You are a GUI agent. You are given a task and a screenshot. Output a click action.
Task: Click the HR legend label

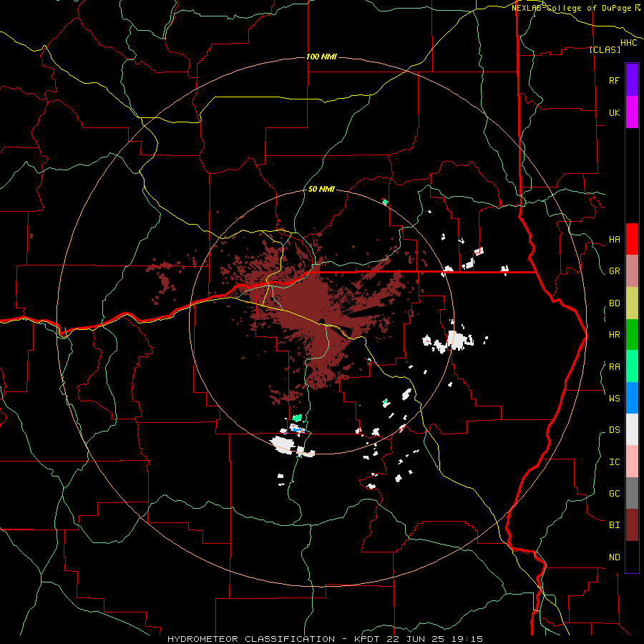(x=615, y=335)
